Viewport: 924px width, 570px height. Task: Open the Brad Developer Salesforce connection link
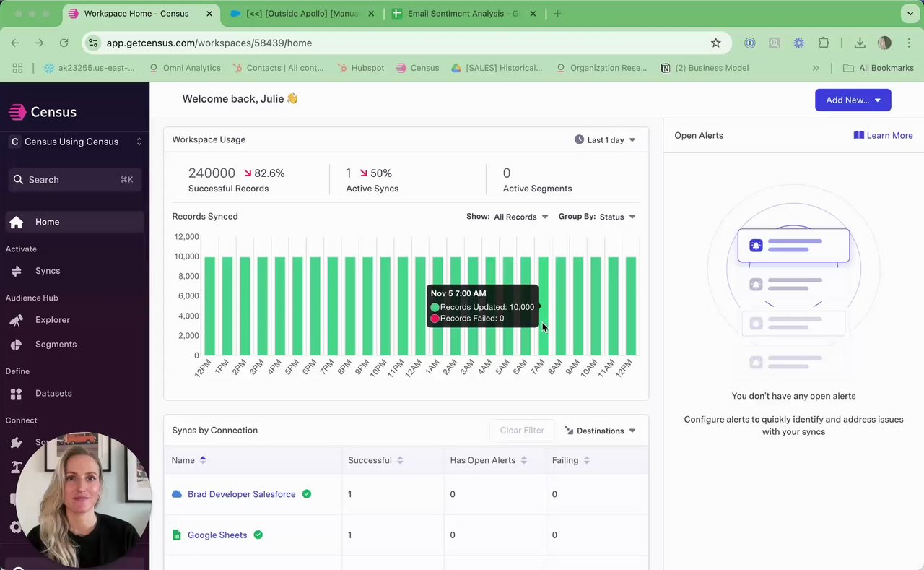pyautogui.click(x=241, y=494)
